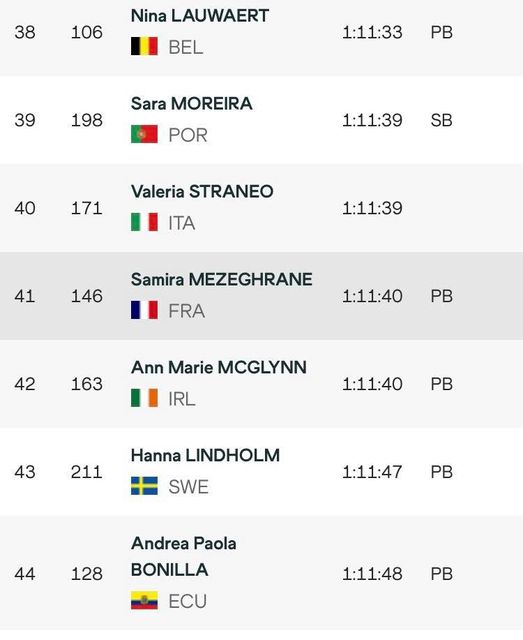This screenshot has height=640, width=523.
Task: Click the SB label for Sara Moreira
Action: (441, 120)
